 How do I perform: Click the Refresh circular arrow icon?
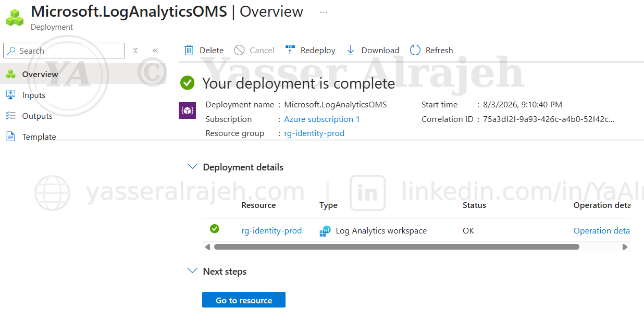pyautogui.click(x=415, y=50)
